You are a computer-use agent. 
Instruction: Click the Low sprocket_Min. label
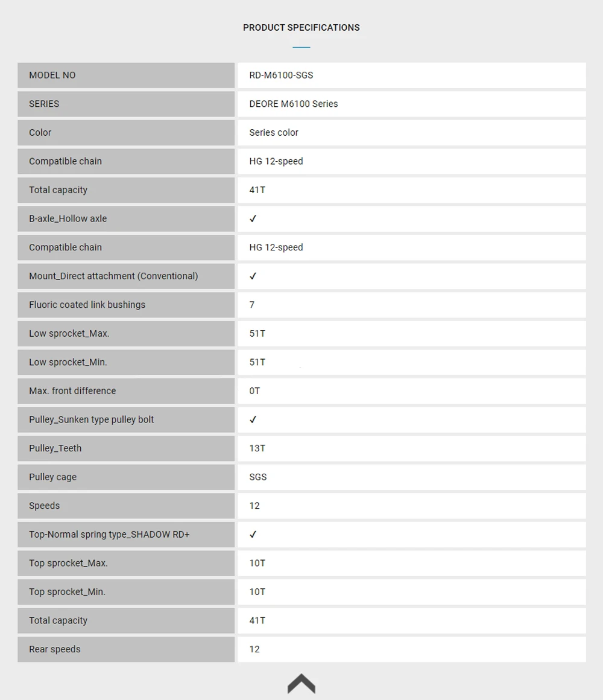(68, 362)
